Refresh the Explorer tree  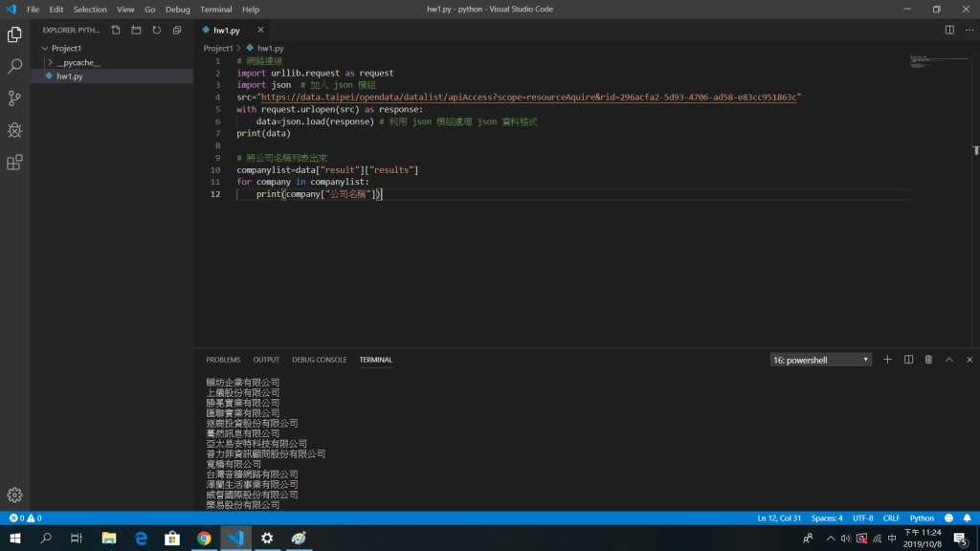coord(156,30)
